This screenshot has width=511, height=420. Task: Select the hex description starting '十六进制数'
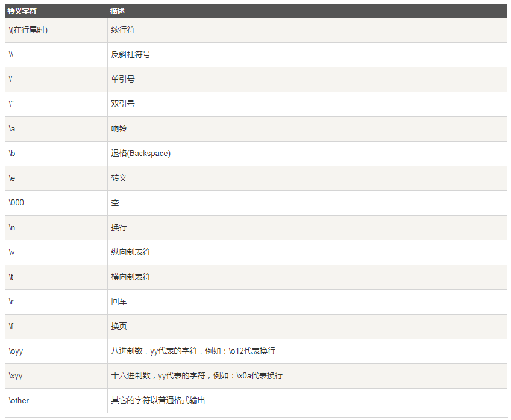click(x=197, y=376)
